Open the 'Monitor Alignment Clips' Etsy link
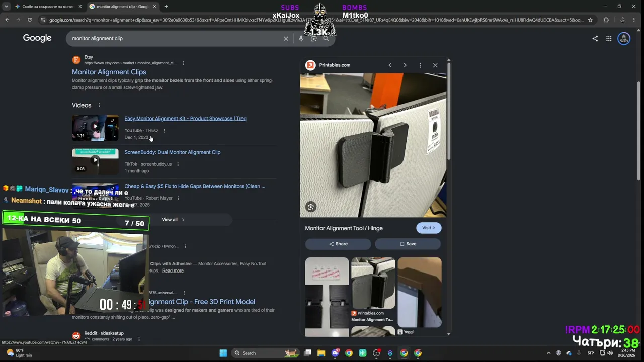Viewport: 644px width, 362px height. pyautogui.click(x=109, y=72)
